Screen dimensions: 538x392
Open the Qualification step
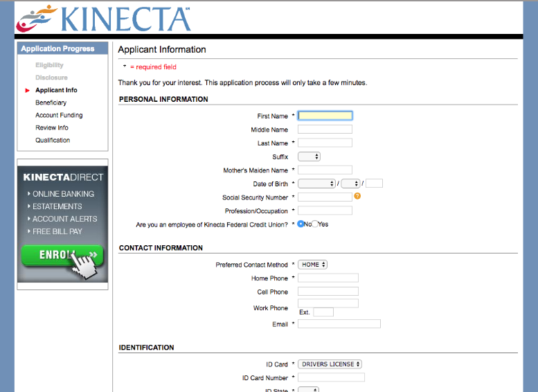53,141
